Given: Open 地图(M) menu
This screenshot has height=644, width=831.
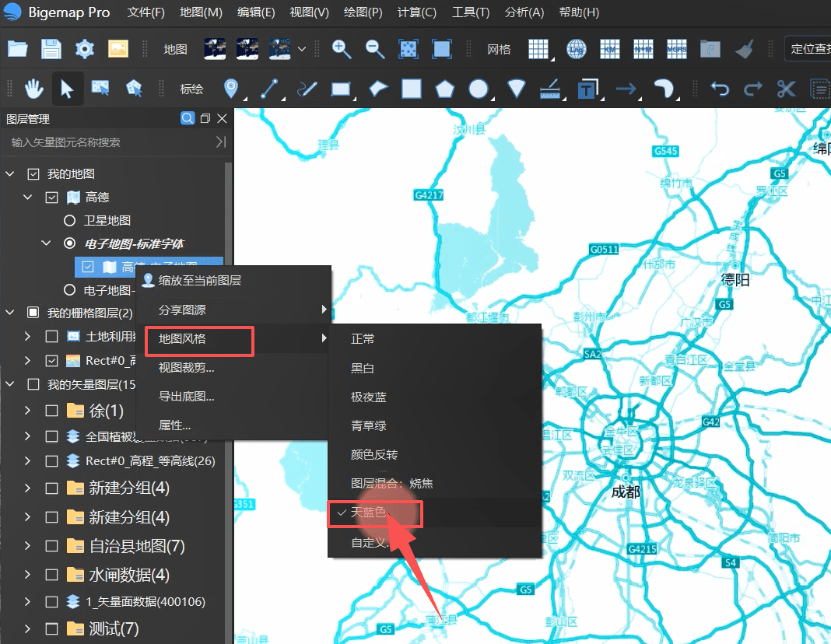Looking at the screenshot, I should 201,12.
